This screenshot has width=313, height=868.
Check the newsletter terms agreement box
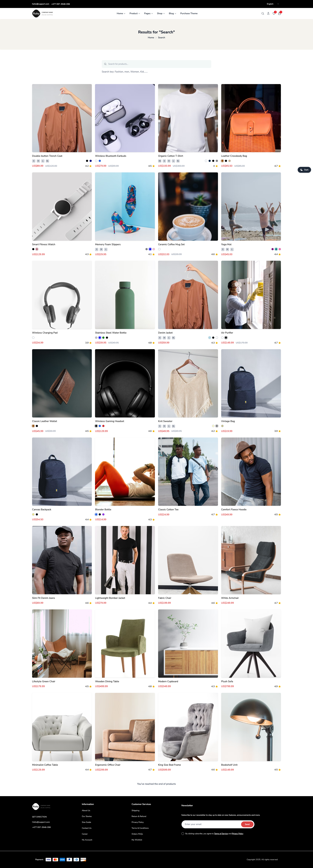[x=183, y=833]
